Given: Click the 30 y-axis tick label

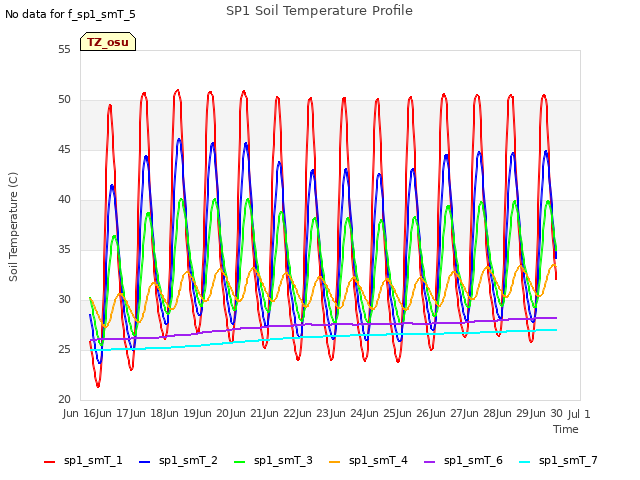Looking at the screenshot, I should coord(64,300).
